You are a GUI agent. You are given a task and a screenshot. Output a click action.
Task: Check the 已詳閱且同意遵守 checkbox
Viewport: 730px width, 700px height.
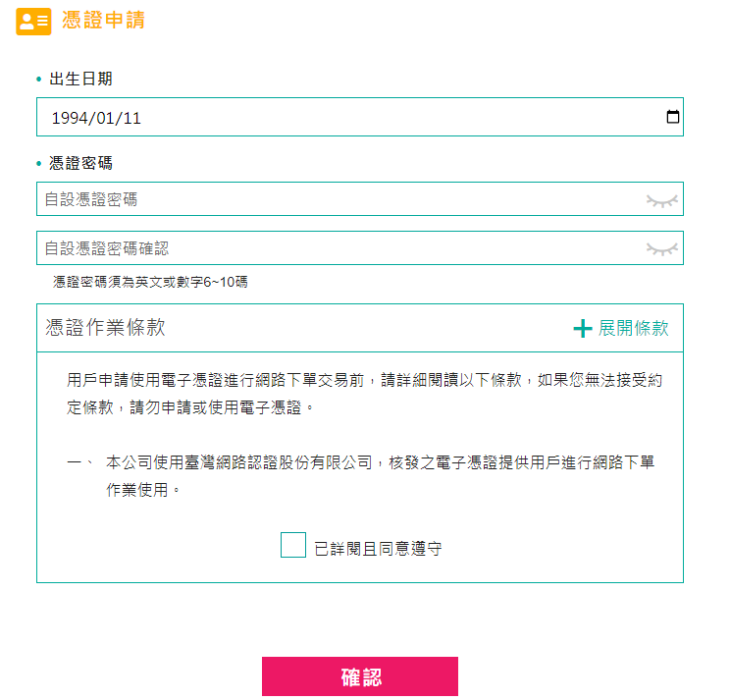[292, 545]
